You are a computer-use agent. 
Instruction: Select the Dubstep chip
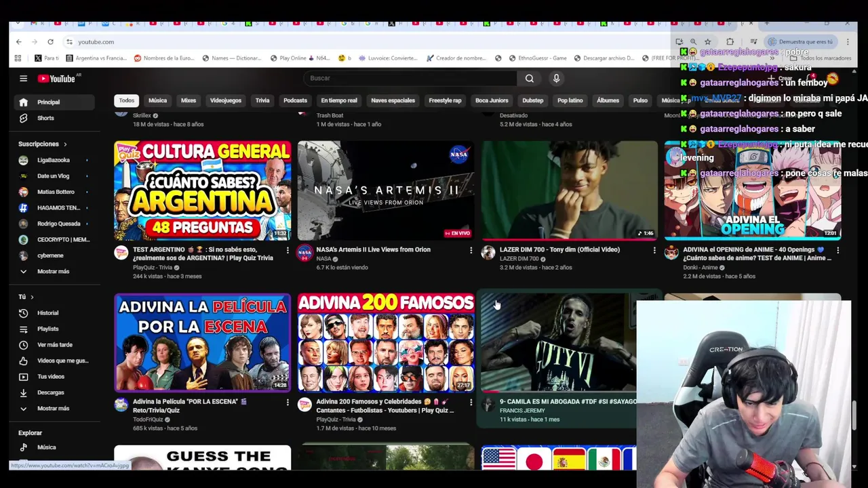pyautogui.click(x=532, y=100)
